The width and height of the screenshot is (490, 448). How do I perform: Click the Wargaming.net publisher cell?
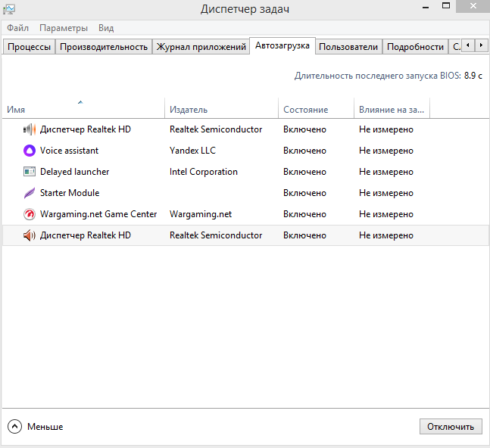click(x=201, y=214)
